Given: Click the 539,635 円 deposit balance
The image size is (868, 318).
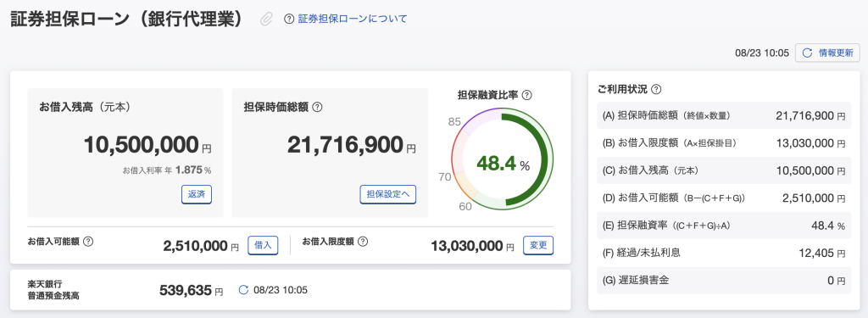Looking at the screenshot, I should (191, 290).
